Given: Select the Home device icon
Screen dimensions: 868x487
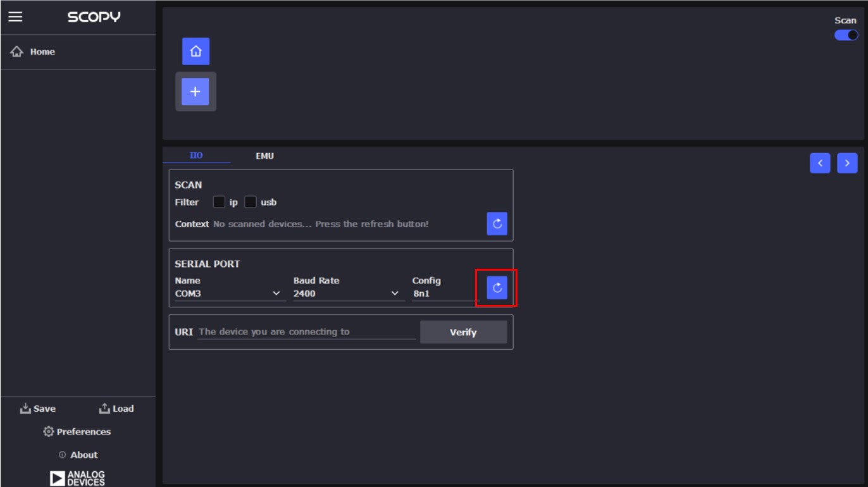Looking at the screenshot, I should point(196,51).
